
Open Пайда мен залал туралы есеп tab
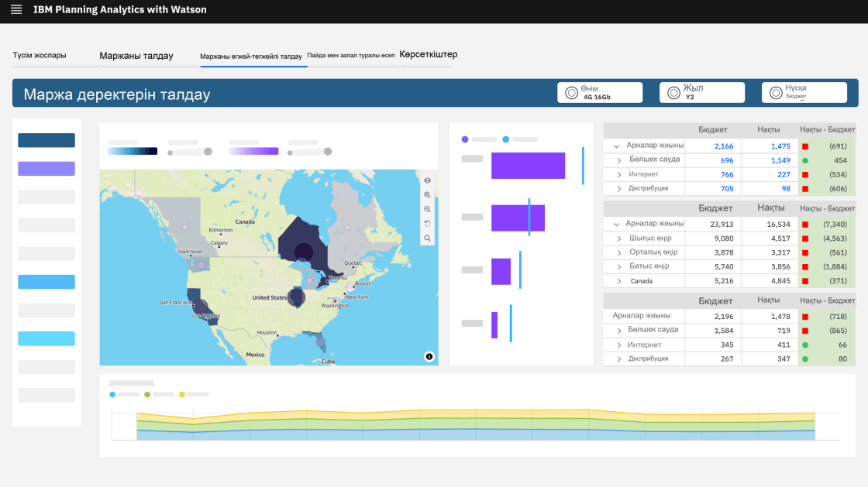coord(351,55)
